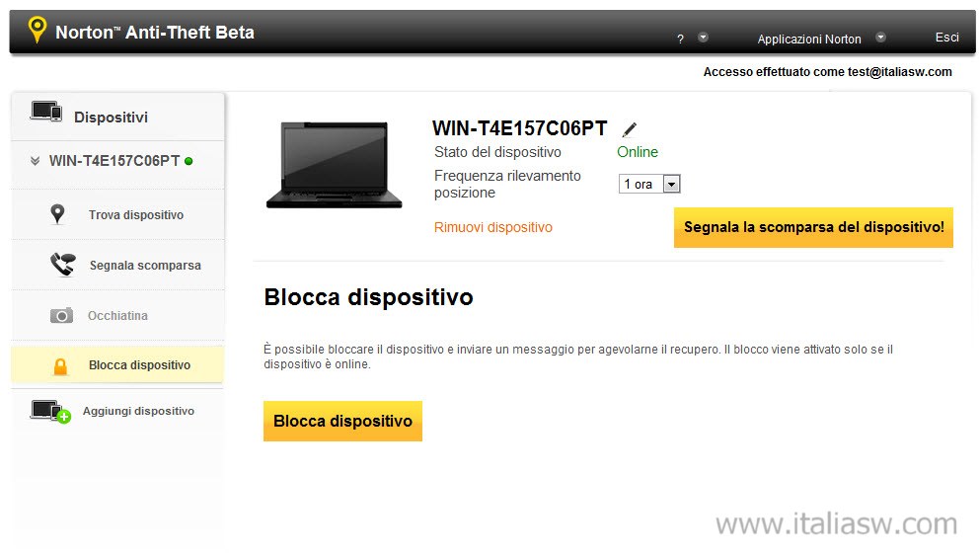Click the add device icon with plus
Viewport: 980px width, 553px height.
[50, 412]
